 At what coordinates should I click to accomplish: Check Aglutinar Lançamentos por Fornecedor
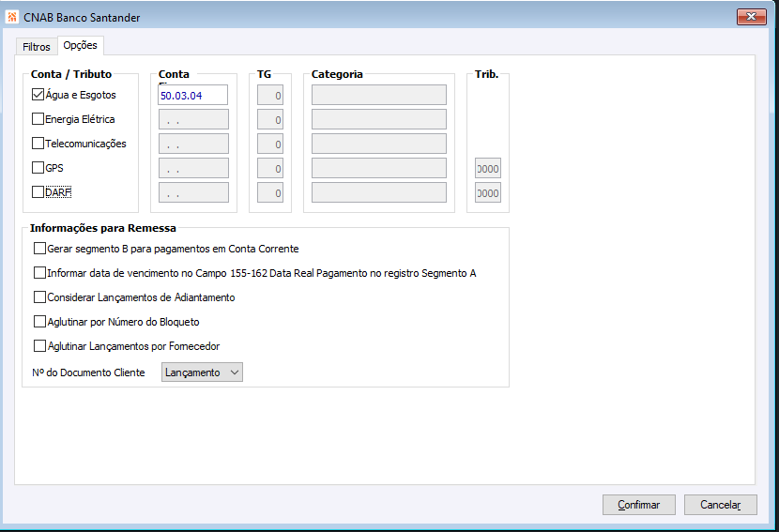point(39,345)
